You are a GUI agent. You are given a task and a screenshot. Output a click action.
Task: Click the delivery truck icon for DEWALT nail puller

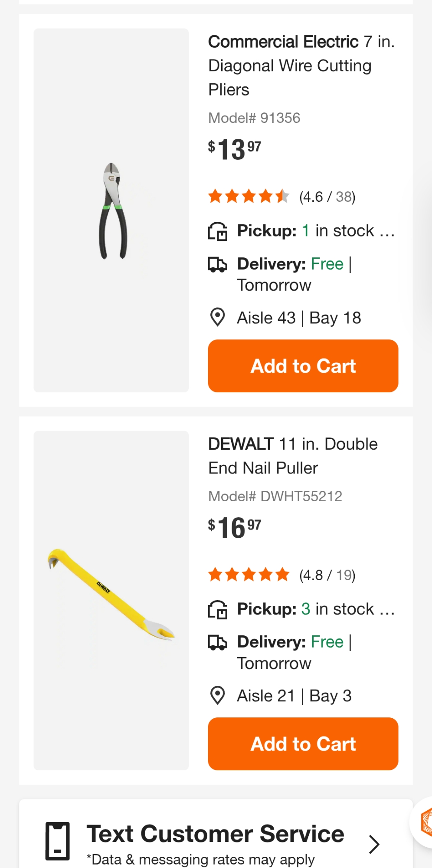point(218,642)
